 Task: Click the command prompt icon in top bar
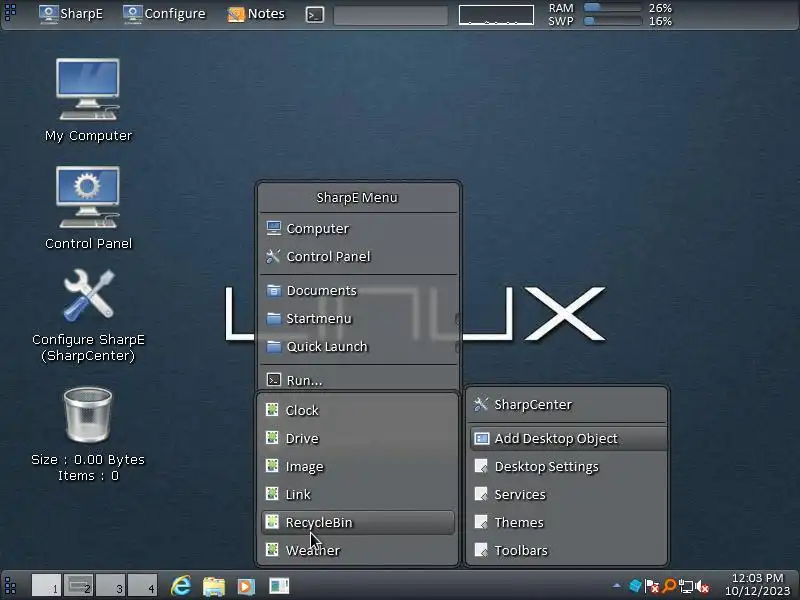pos(315,15)
